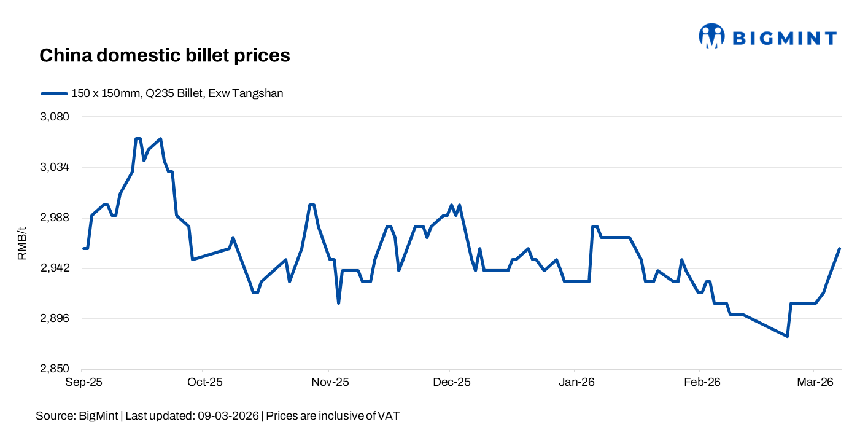Toggle the Q235 Billet Exw Tangshan legend label
Viewport: 868px width, 435px height.
pos(177,93)
